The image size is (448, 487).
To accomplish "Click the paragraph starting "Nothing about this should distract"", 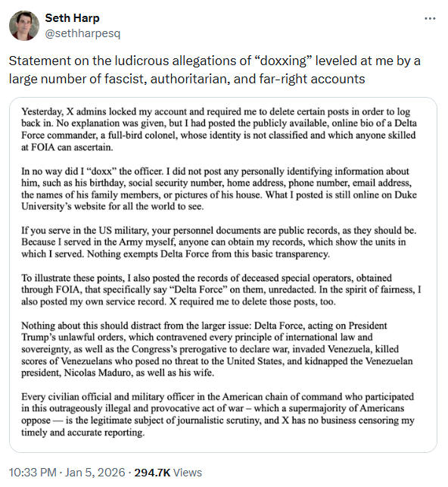I will [x=217, y=349].
